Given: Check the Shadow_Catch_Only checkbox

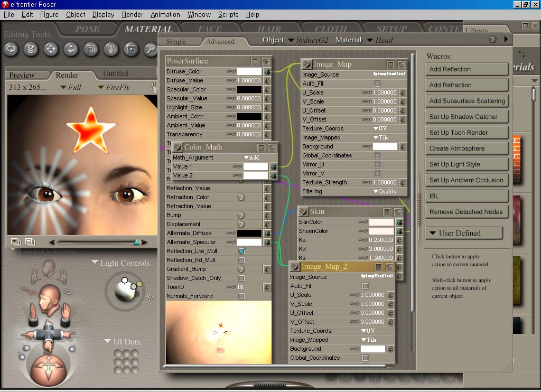Looking at the screenshot, I should click(242, 278).
